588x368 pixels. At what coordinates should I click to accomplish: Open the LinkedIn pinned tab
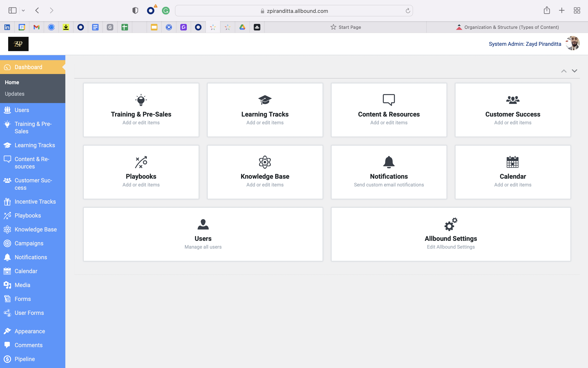[x=7, y=27]
